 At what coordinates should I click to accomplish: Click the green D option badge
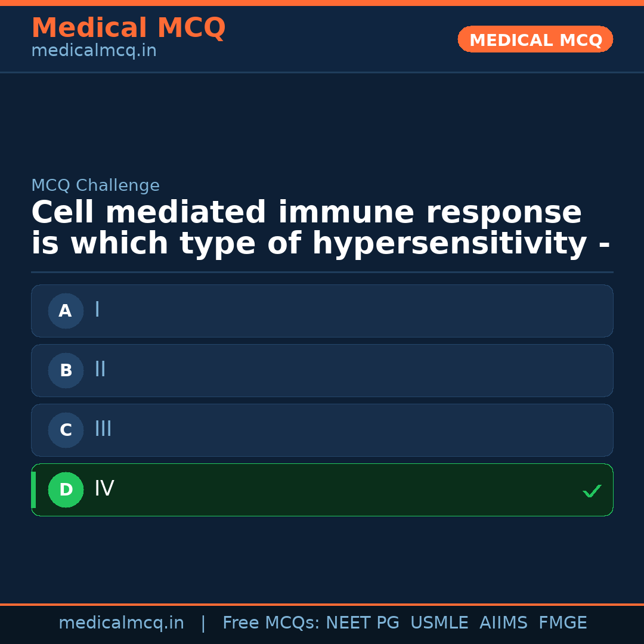[66, 490]
